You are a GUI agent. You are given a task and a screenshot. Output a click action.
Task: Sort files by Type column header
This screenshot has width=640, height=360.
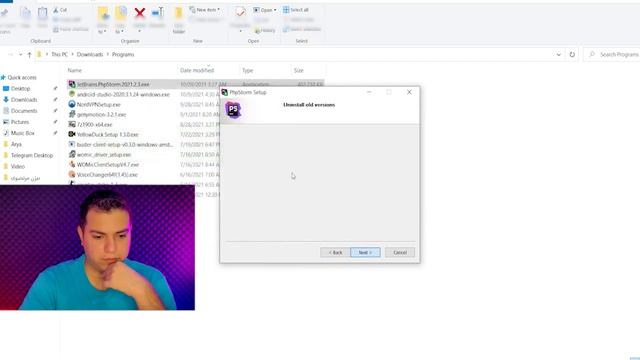tap(247, 71)
